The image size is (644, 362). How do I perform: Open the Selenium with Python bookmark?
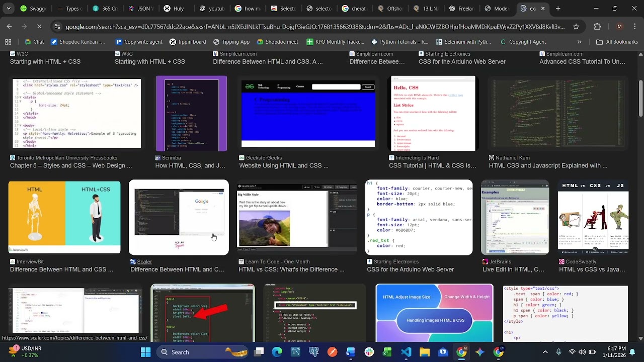click(x=463, y=42)
